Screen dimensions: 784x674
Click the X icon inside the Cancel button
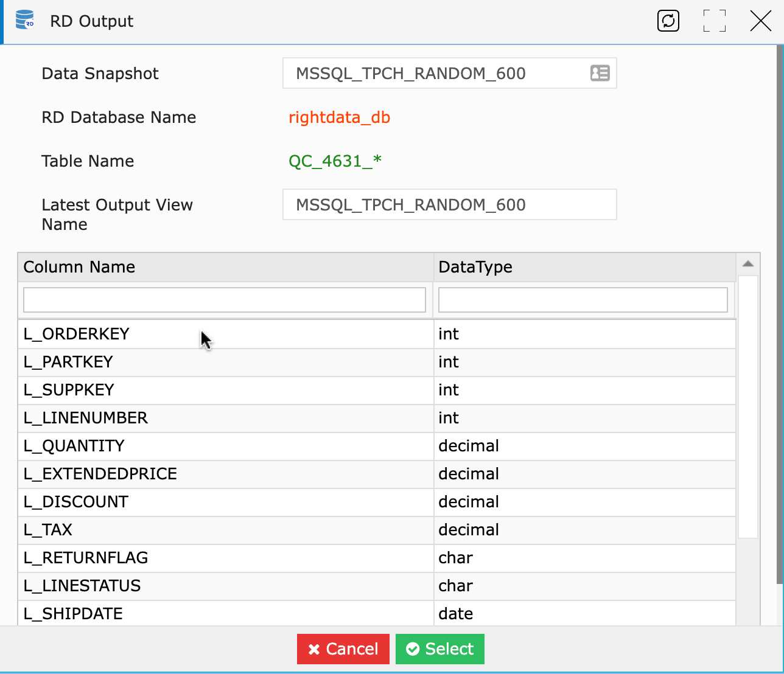[314, 649]
